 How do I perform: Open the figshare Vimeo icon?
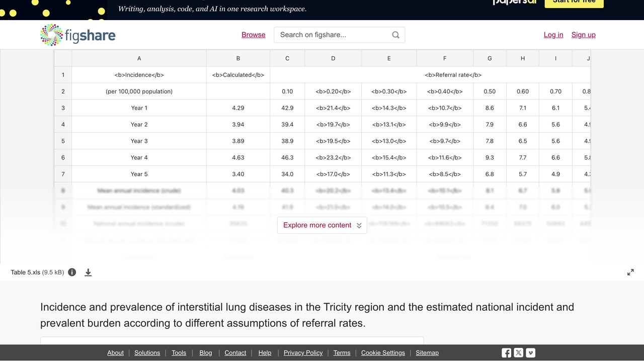click(531, 353)
